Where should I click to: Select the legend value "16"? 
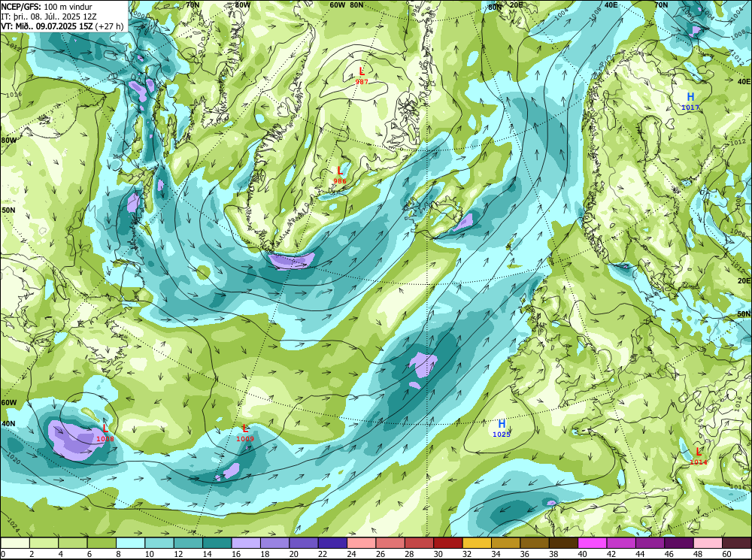(x=236, y=554)
